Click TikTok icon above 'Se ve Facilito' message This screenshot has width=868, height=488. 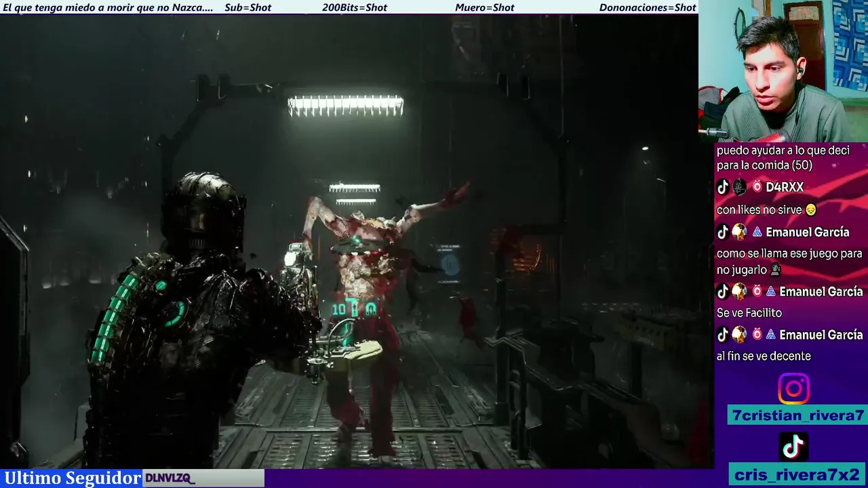723,292
